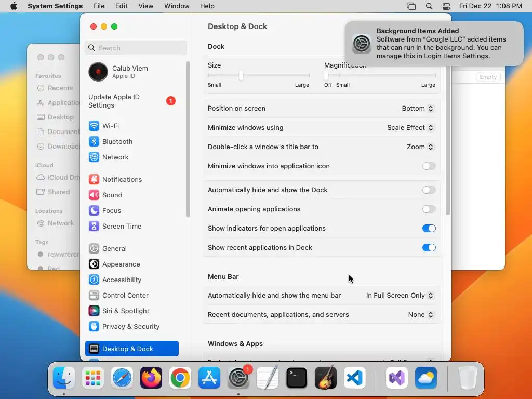
Task: Open the File menu
Action: [x=99, y=6]
